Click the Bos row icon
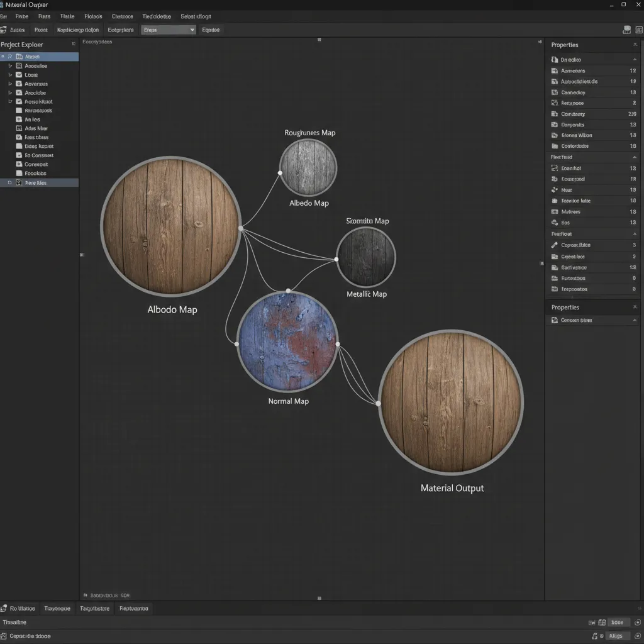This screenshot has height=644, width=644. [555, 223]
